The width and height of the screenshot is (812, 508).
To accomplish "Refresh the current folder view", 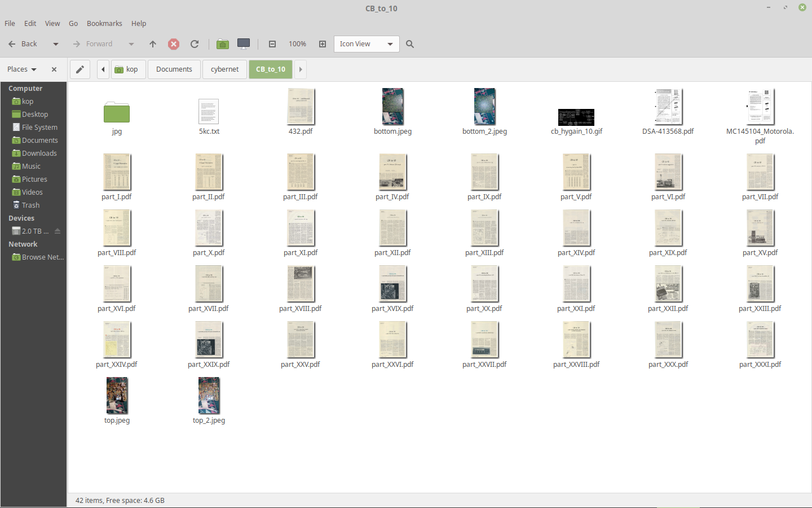I will pyautogui.click(x=195, y=43).
